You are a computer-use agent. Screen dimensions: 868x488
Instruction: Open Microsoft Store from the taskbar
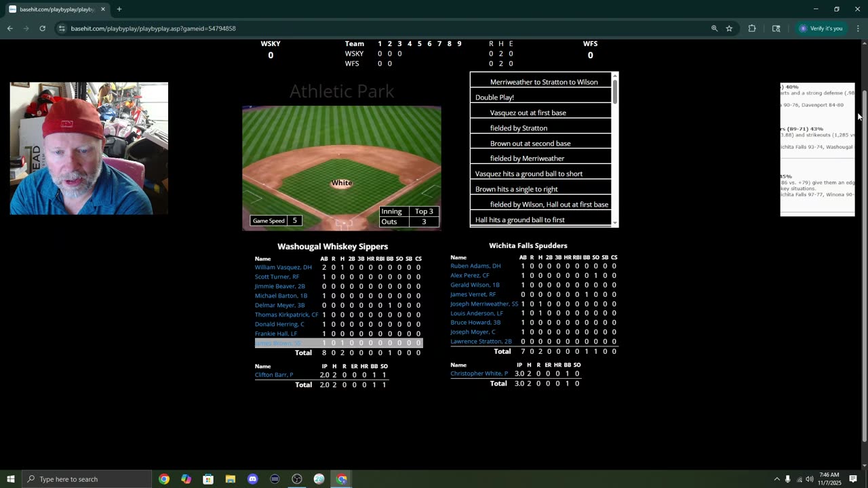[208, 479]
